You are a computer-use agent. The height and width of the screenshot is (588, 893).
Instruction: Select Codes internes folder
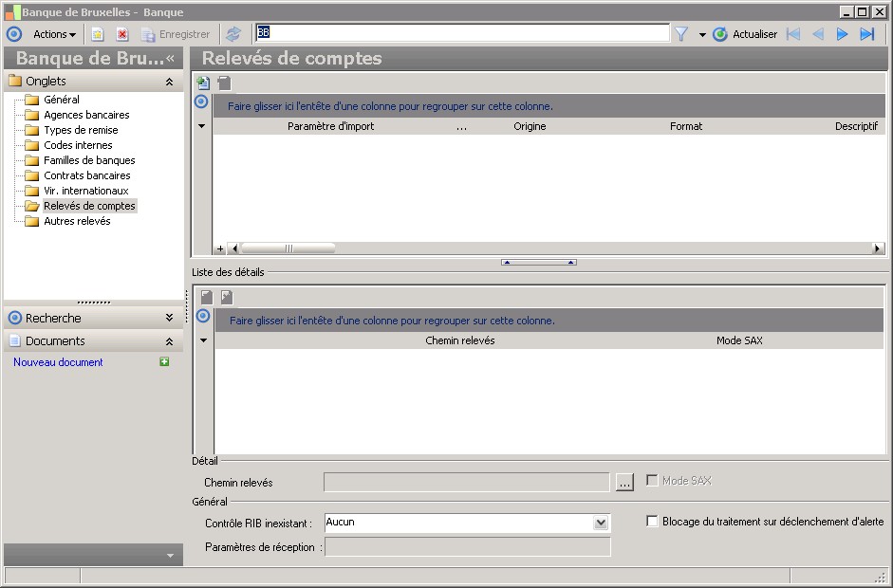[78, 145]
